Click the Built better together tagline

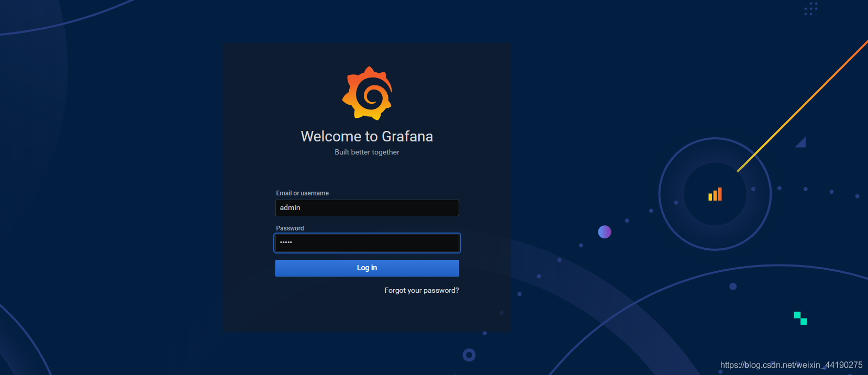pyautogui.click(x=367, y=152)
